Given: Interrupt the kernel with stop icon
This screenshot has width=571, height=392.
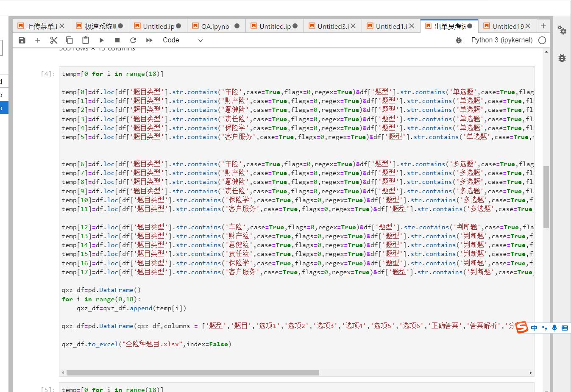Looking at the screenshot, I should (117, 40).
